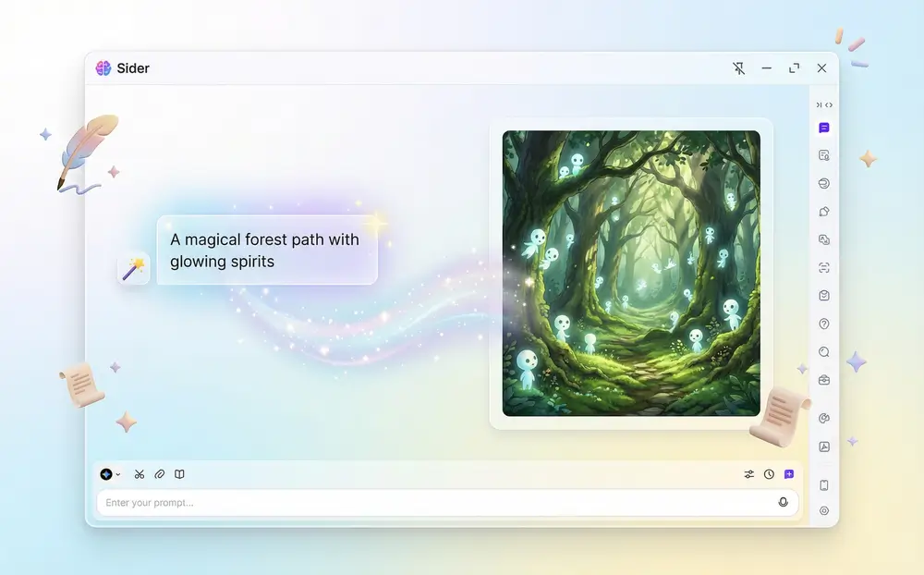Open the mobile phone icon in the sidebar
This screenshot has width=924, height=575.
pyautogui.click(x=824, y=484)
